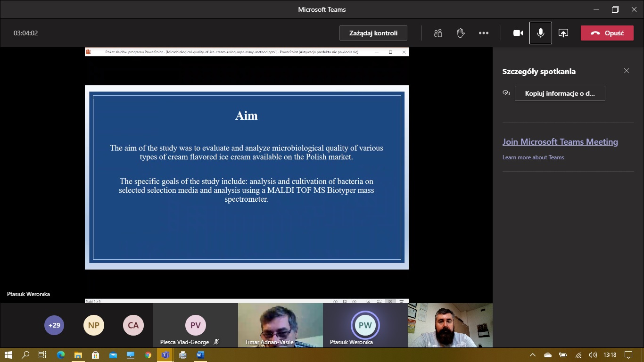Mute the microphone
The height and width of the screenshot is (362, 644).
[540, 33]
